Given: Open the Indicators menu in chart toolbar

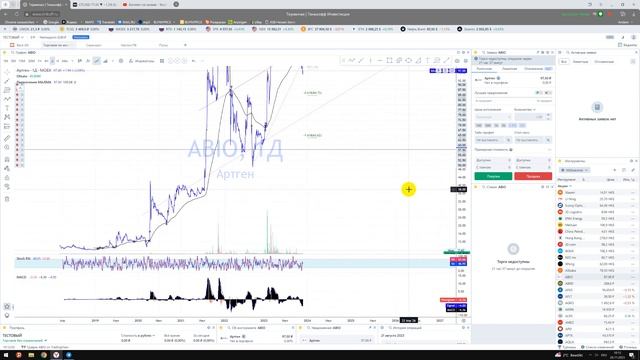Looking at the screenshot, I should click(141, 61).
